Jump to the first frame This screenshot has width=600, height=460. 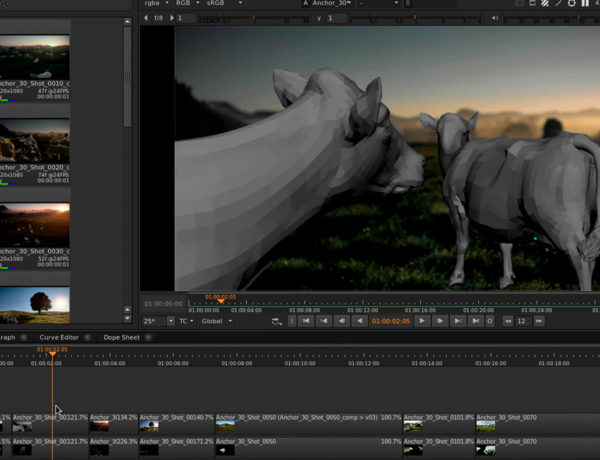pyautogui.click(x=307, y=321)
